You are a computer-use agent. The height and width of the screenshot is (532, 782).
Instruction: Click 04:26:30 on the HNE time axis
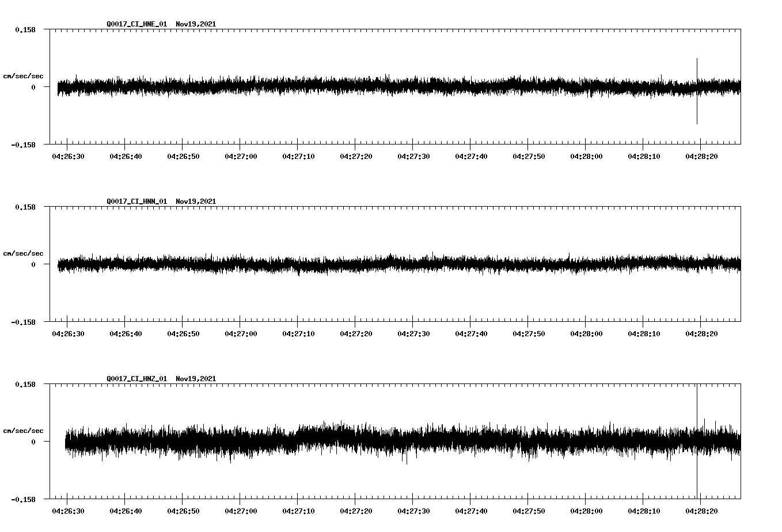point(68,156)
